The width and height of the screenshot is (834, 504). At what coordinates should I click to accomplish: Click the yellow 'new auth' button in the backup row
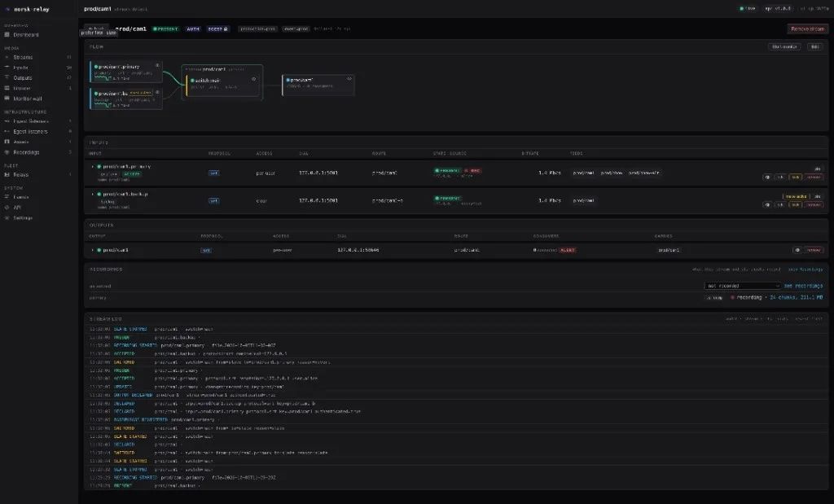(x=797, y=197)
